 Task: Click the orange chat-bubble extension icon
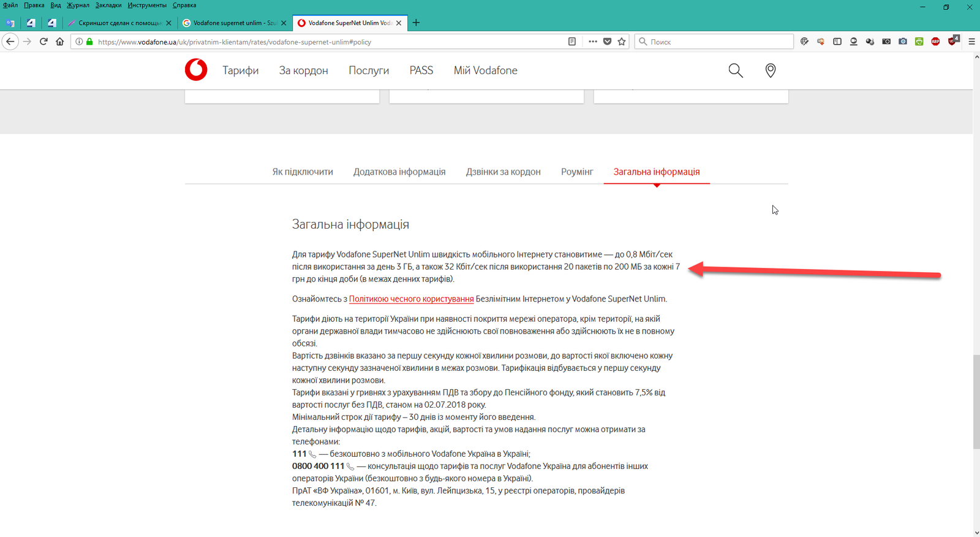821,42
